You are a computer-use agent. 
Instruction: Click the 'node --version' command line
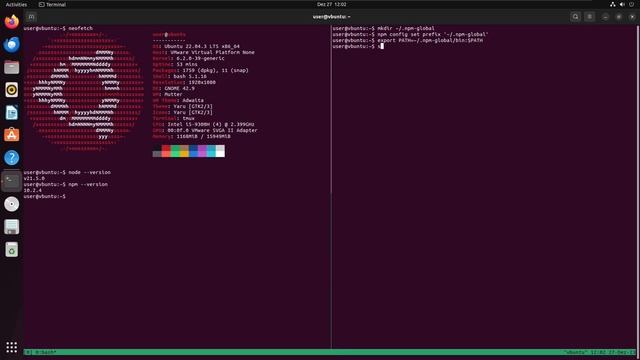pos(67,172)
